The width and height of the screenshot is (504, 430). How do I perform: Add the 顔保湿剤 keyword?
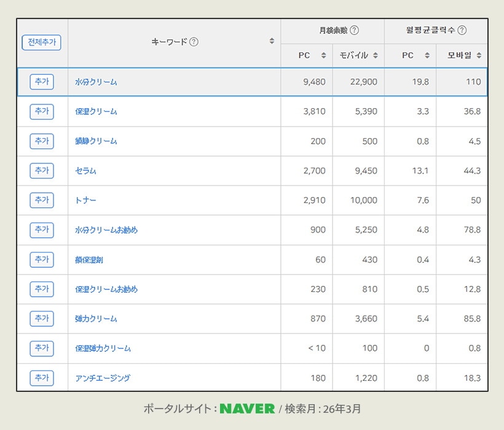[42, 259]
